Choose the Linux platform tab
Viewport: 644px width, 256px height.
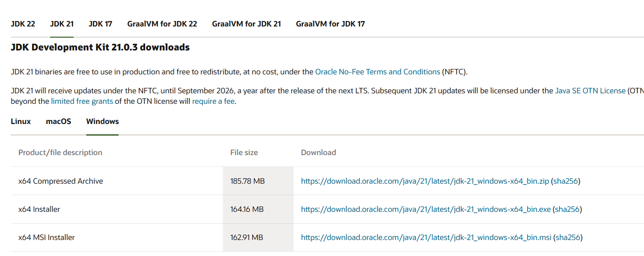(21, 121)
